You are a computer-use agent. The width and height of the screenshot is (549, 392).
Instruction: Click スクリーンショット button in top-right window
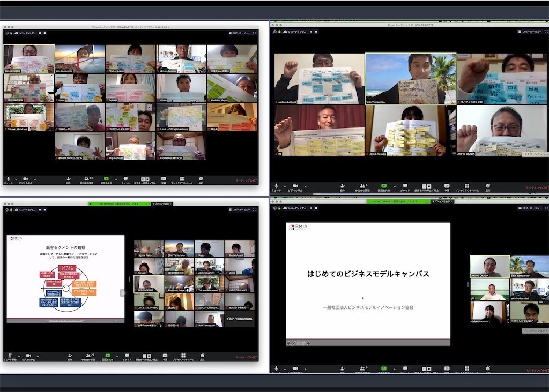click(536, 154)
